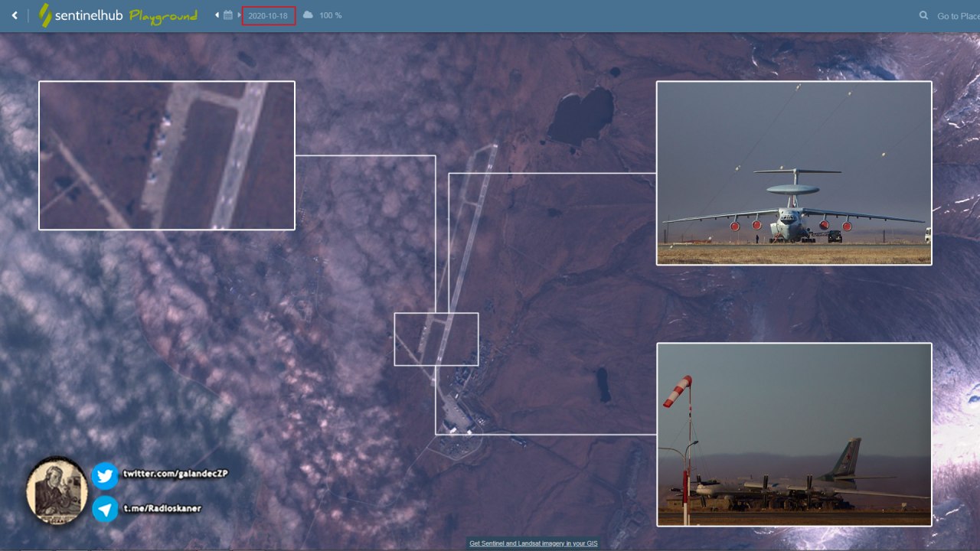Image resolution: width=980 pixels, height=551 pixels.
Task: Click the 2020-10-18 date field
Action: tap(268, 16)
